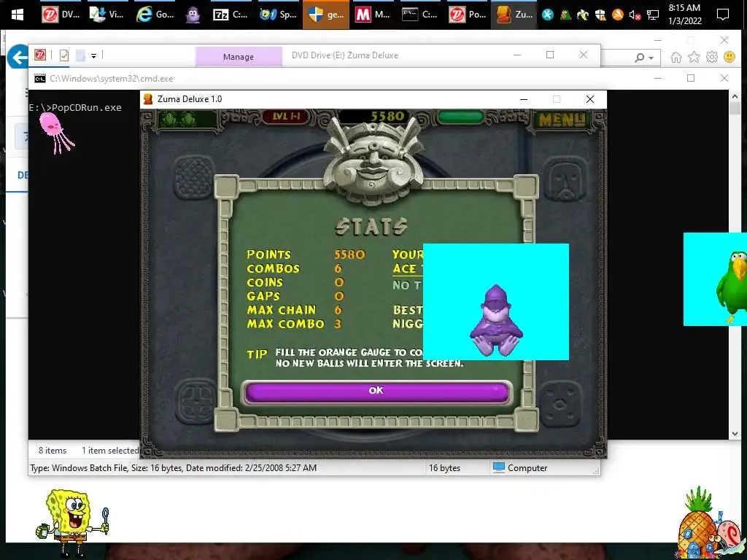Screen dimensions: 747x560
Task: Click the Zuma Deluxe title bar icon
Action: [x=148, y=99]
